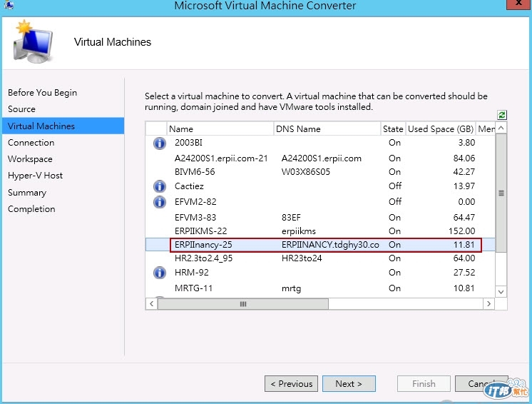Click the scroll right arrow
Viewport: 532px width, 404px height.
click(x=488, y=304)
